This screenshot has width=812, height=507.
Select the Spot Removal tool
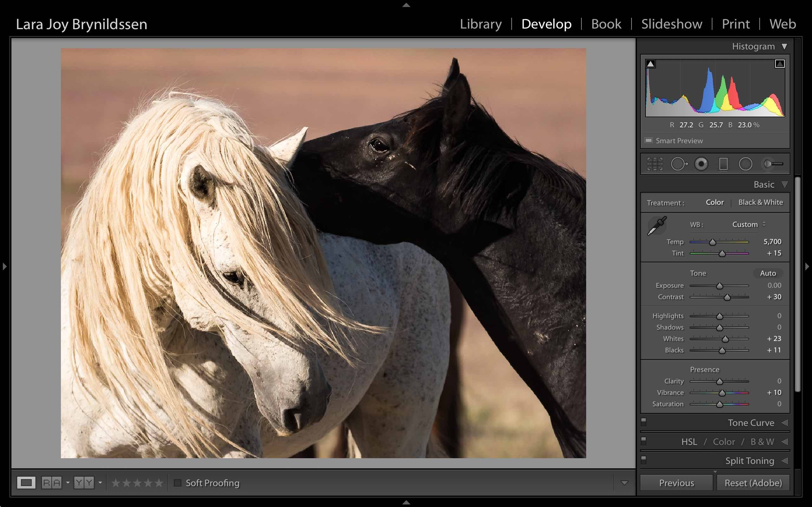point(679,164)
